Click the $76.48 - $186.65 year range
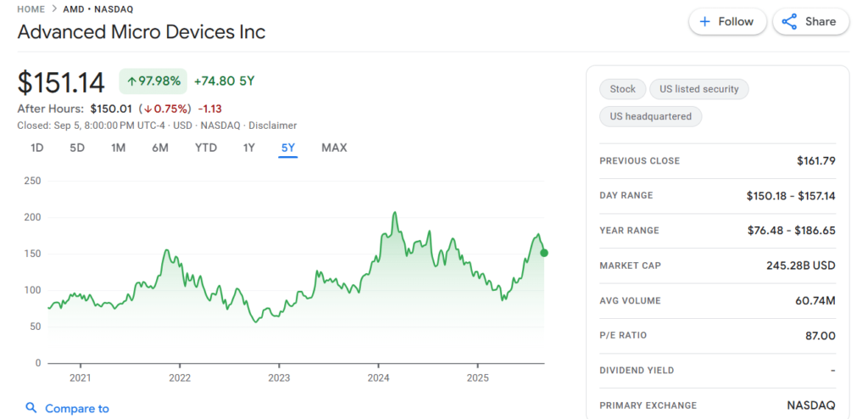The height and width of the screenshot is (419, 868). click(x=792, y=231)
